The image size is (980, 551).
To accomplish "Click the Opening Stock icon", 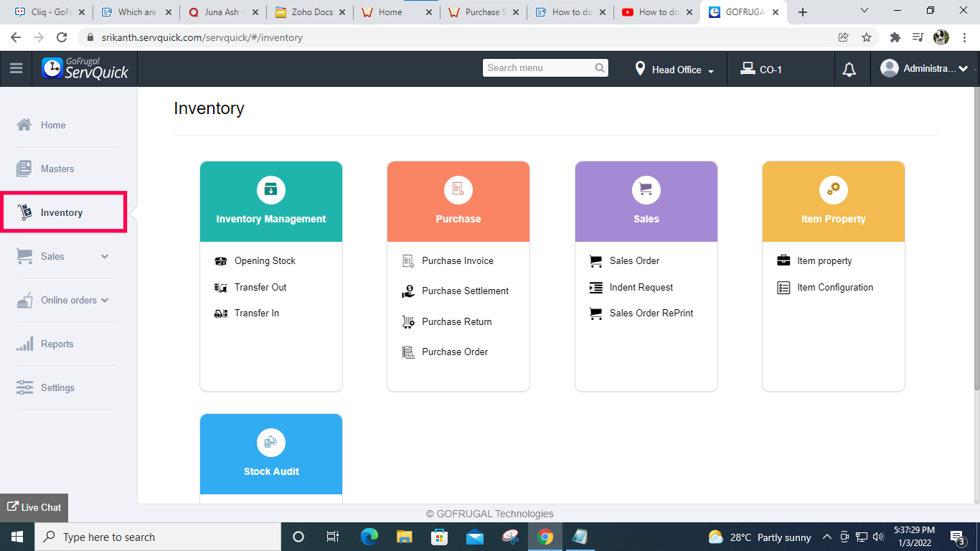I will (221, 261).
